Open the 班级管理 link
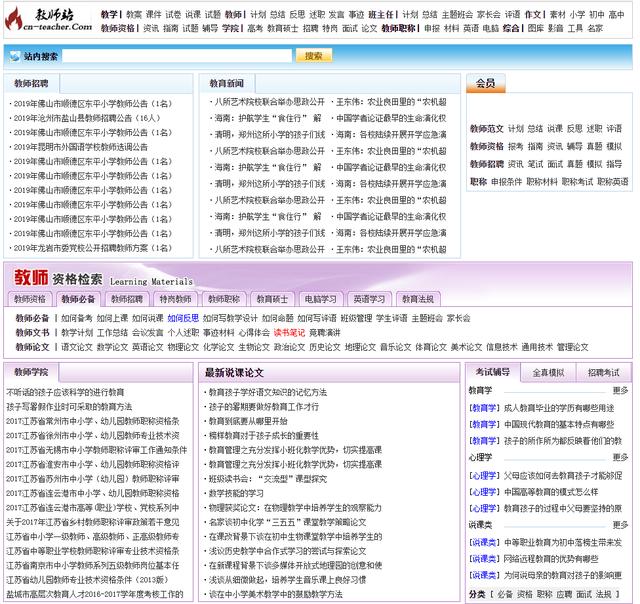 point(356,318)
